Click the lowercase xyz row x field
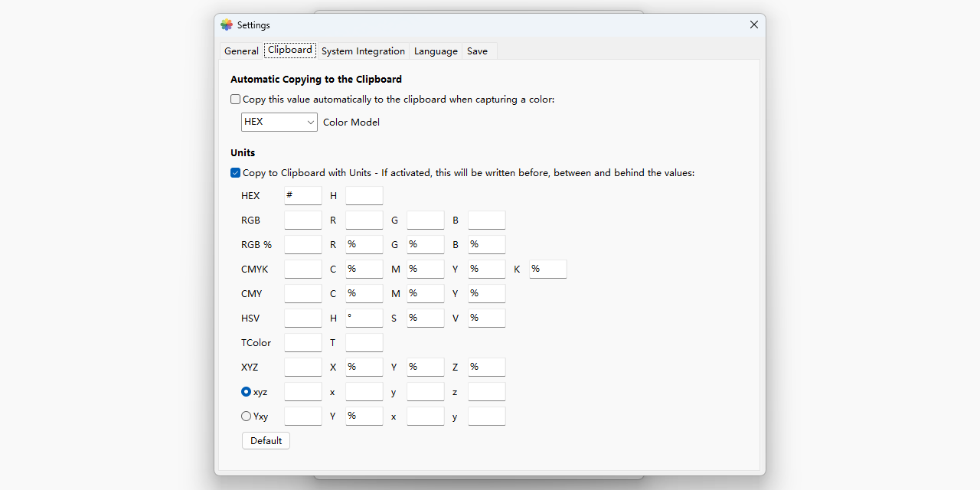Viewport: 980px width, 490px height. 364,392
